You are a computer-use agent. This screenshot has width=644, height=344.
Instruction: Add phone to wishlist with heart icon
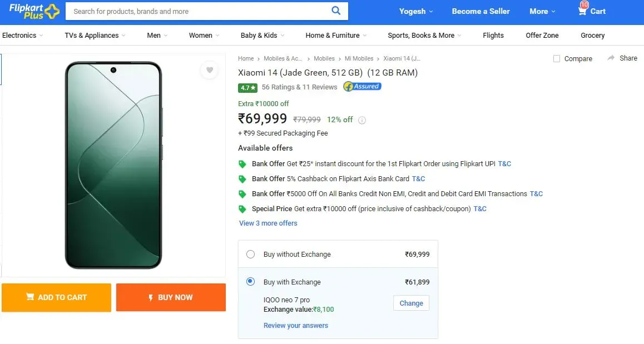tap(210, 70)
